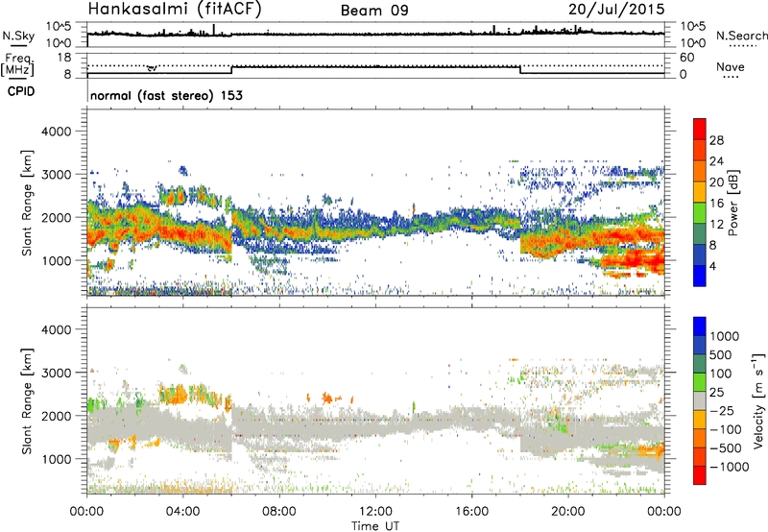
Task: Click the frequency step down at 18:00
Action: point(520,69)
